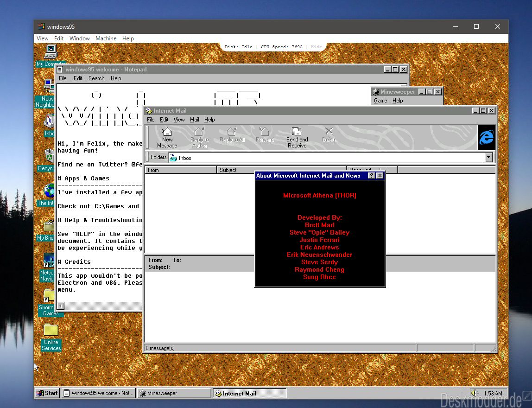This screenshot has height=408, width=532.
Task: Click the Hide link in status bar
Action: [x=316, y=47]
